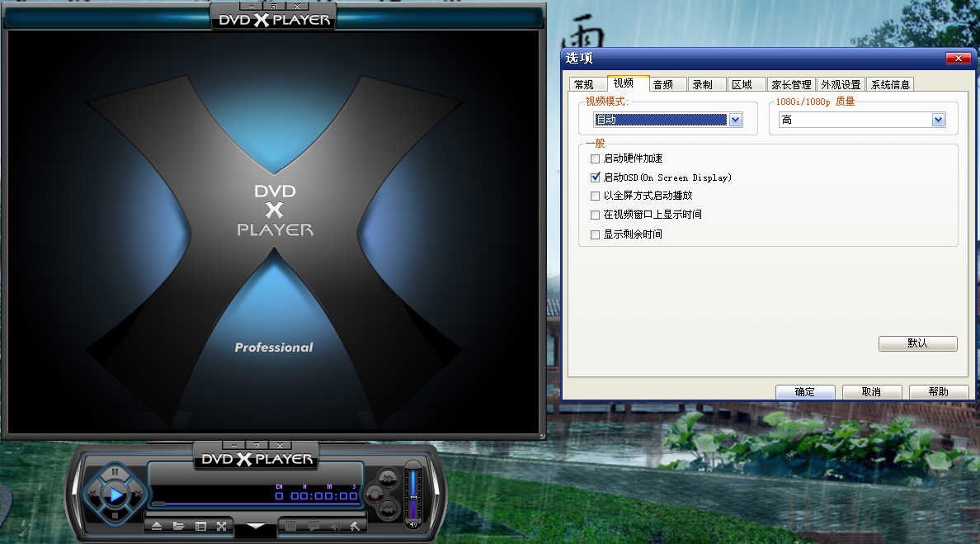The width and height of the screenshot is (980, 544).
Task: Click the 默认 default button
Action: coord(916,343)
